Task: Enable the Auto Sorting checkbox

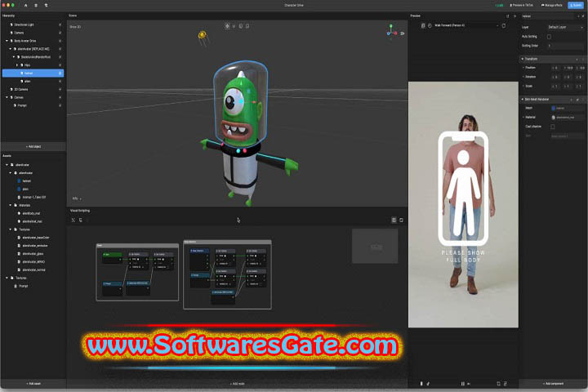Action: [x=549, y=37]
